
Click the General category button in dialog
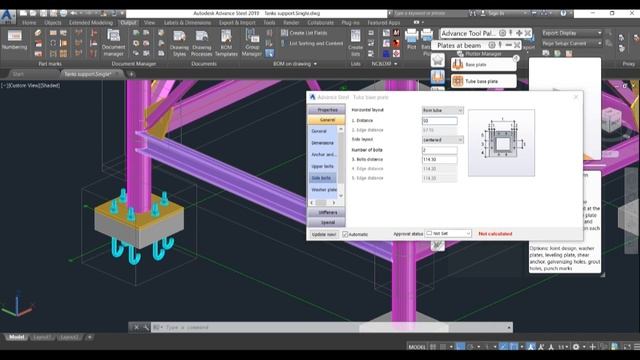pos(327,120)
